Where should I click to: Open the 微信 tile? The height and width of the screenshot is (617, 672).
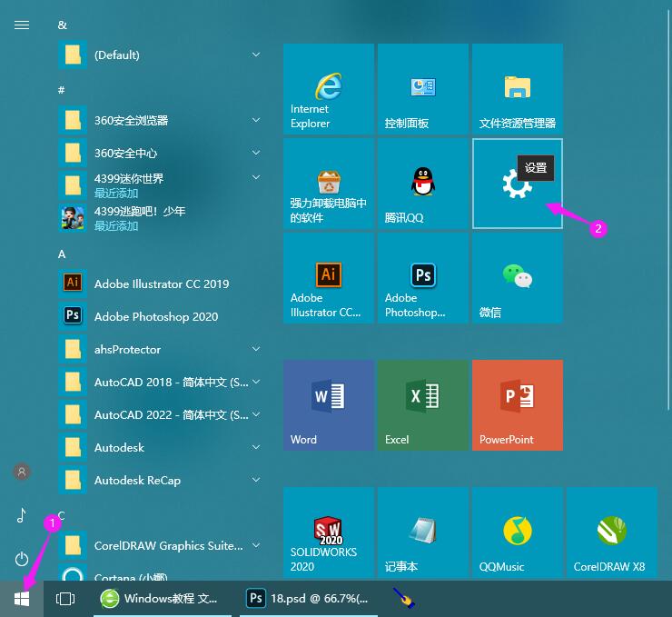tap(518, 278)
